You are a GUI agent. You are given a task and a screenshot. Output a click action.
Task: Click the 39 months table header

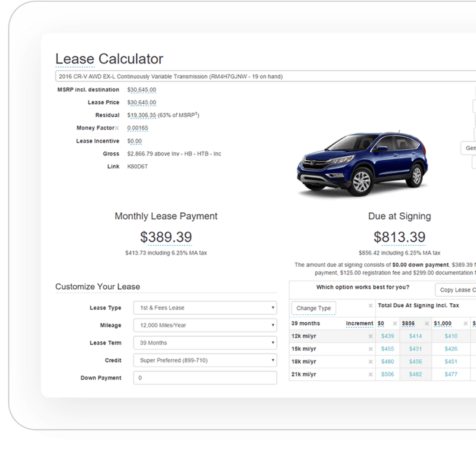pos(306,324)
